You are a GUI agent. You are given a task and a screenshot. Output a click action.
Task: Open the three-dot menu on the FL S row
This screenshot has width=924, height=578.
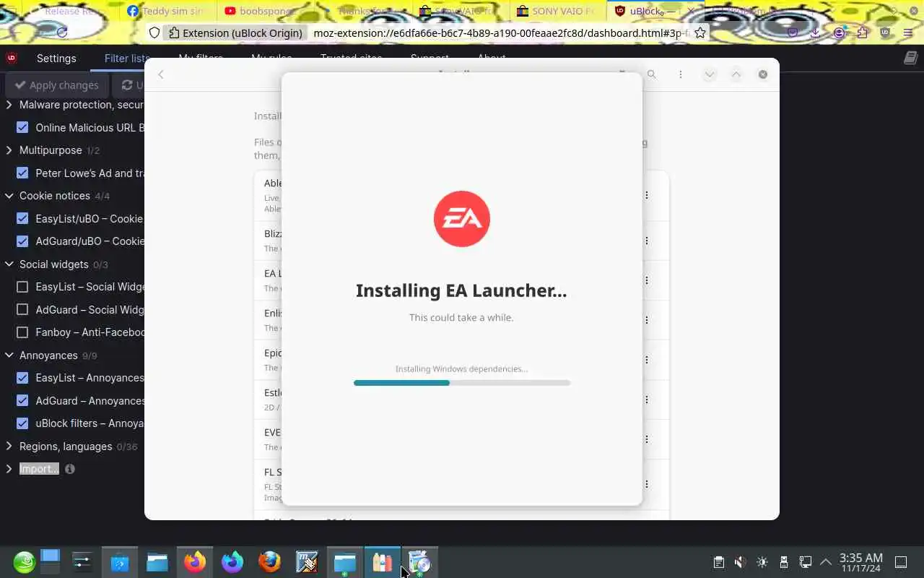tap(646, 484)
